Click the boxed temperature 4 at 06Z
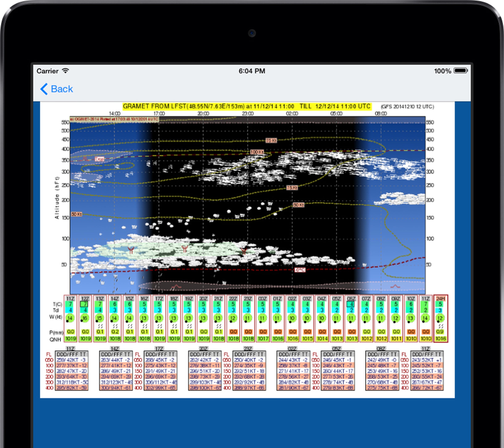The width and height of the screenshot is (504, 448). point(351,304)
